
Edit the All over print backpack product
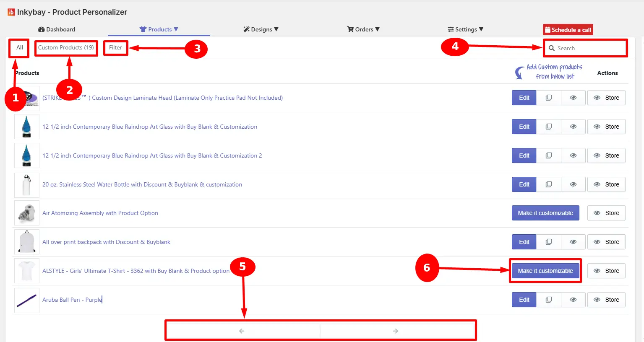(524, 242)
